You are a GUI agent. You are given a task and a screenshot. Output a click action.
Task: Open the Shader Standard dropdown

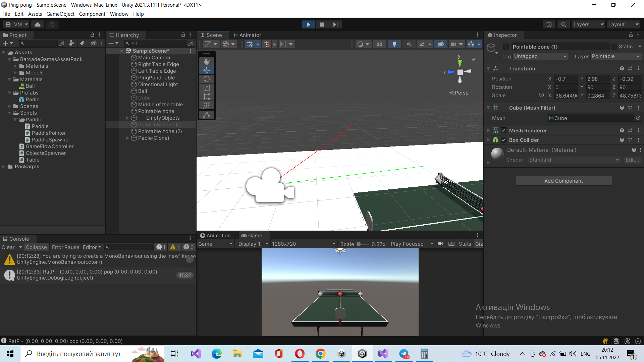[x=574, y=160]
